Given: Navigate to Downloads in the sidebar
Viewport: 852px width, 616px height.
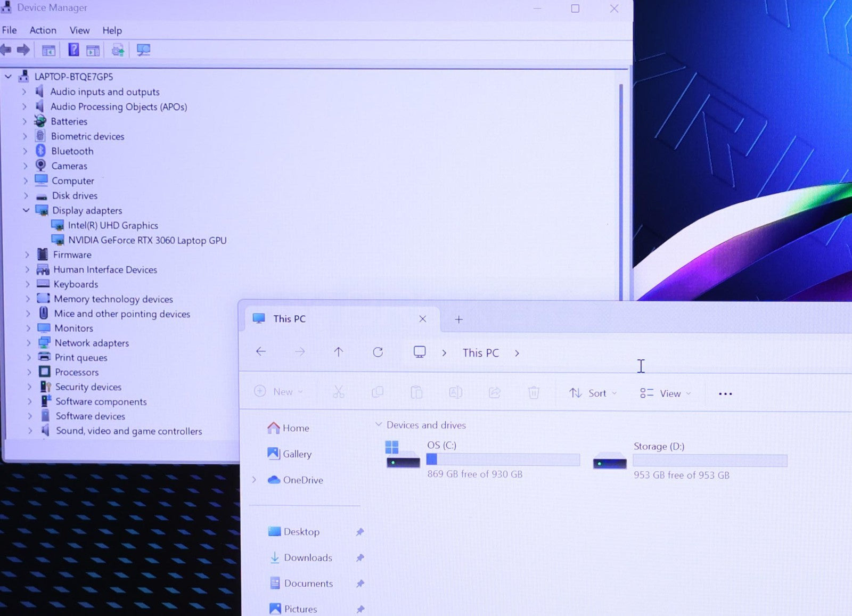Looking at the screenshot, I should pyautogui.click(x=308, y=557).
